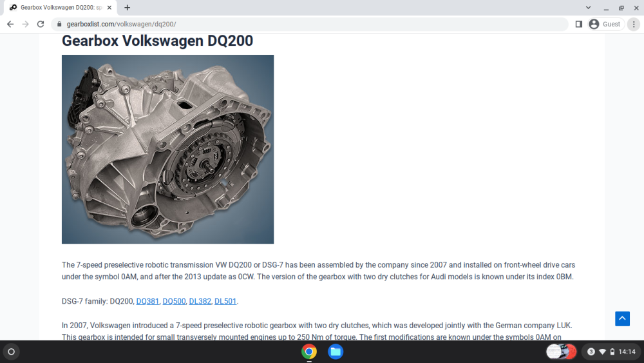This screenshot has width=644, height=363.
Task: Close the Gearbox Volkswagen DQ200 tab
Action: coord(109,7)
